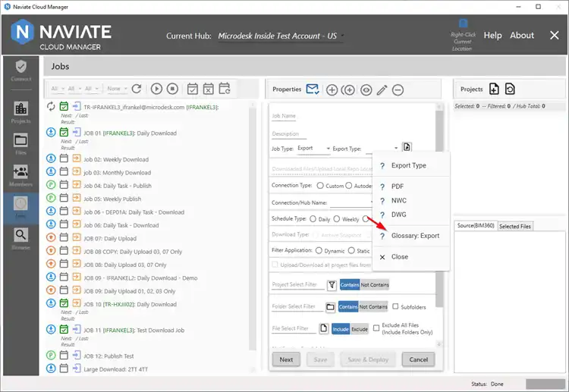Open the Job Type Export dropdown
Screen dimensions: 569x392
pos(313,149)
